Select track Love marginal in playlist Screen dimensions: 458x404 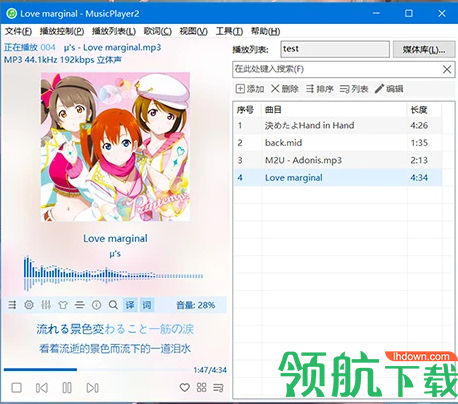point(338,178)
